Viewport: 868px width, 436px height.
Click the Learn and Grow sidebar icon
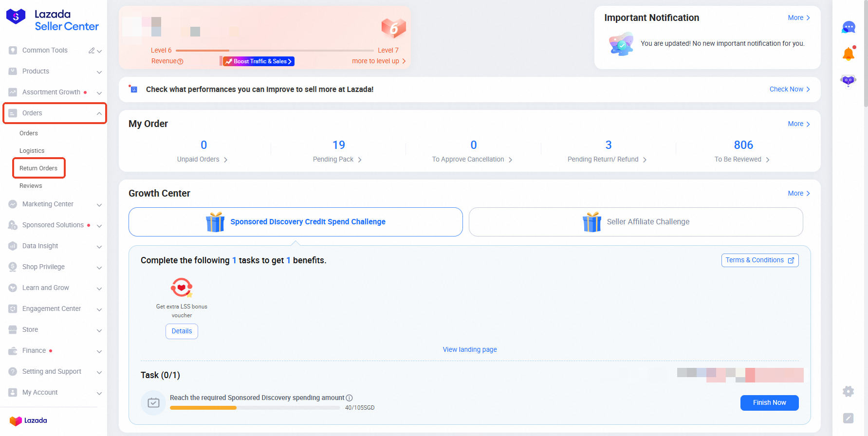pyautogui.click(x=13, y=288)
